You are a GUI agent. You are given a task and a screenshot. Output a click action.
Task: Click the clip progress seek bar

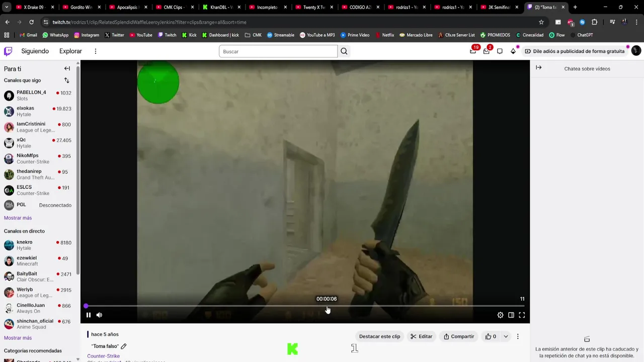(x=305, y=306)
